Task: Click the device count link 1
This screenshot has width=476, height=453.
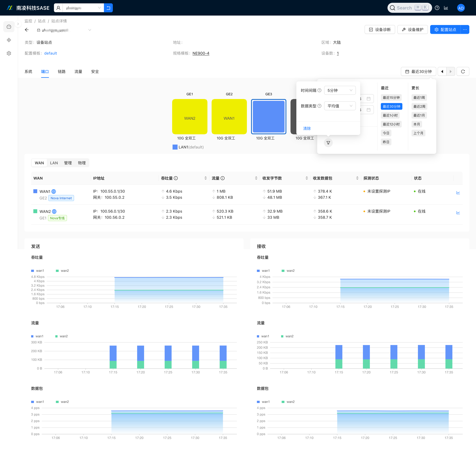Action: (x=338, y=53)
